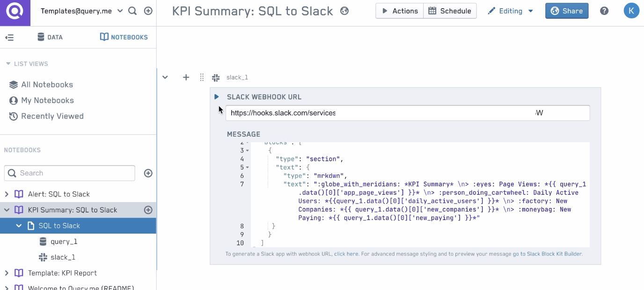Click plus icon on KPI Summary row
Viewport: 644px width, 290px height.
click(148, 210)
